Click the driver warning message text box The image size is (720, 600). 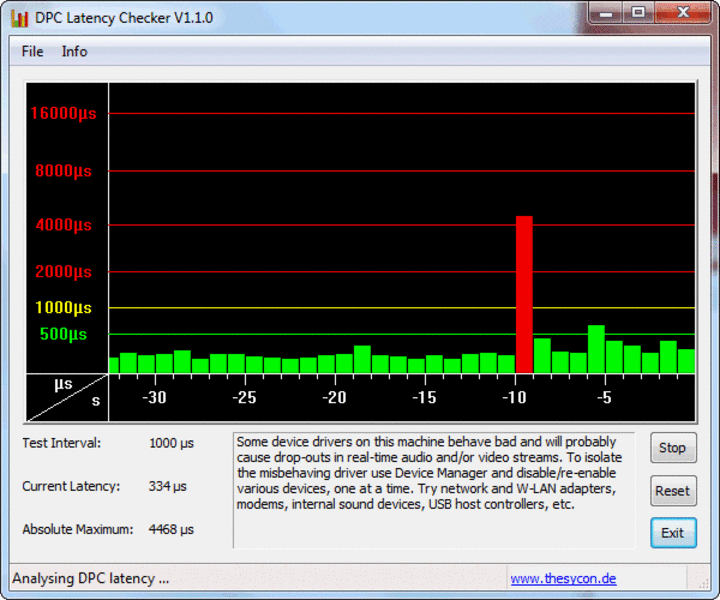pyautogui.click(x=433, y=490)
